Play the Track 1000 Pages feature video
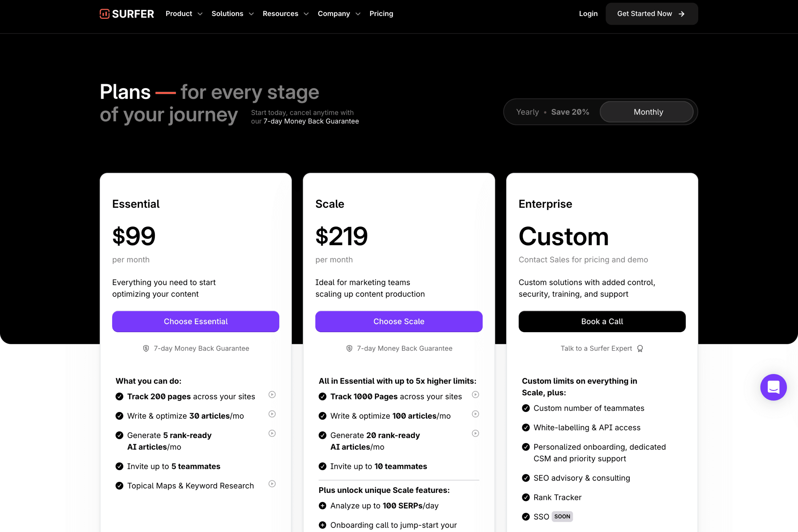This screenshot has width=798, height=532. [475, 395]
